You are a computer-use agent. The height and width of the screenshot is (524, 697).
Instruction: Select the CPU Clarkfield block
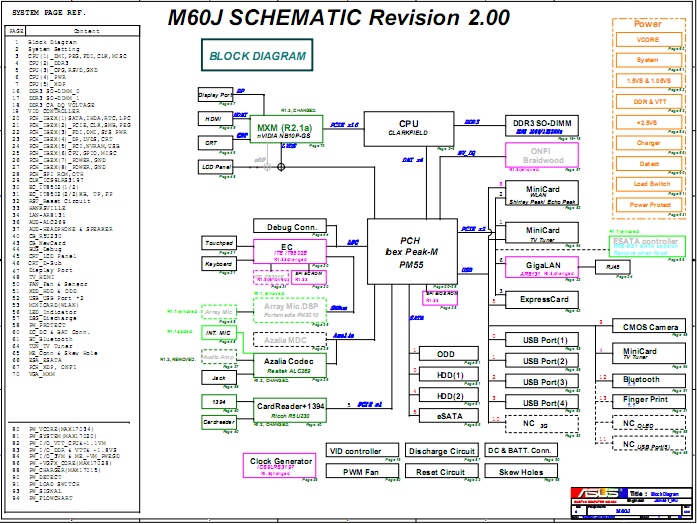coord(409,128)
